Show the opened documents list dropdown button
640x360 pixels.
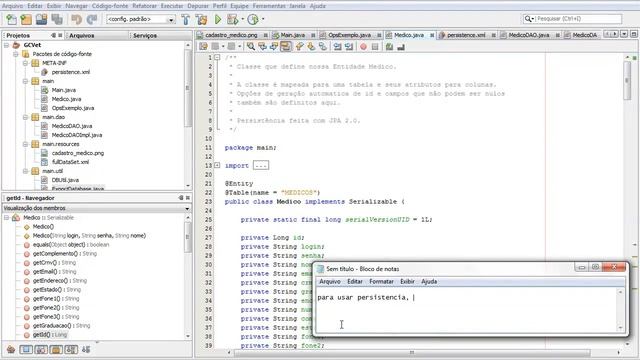(624, 34)
